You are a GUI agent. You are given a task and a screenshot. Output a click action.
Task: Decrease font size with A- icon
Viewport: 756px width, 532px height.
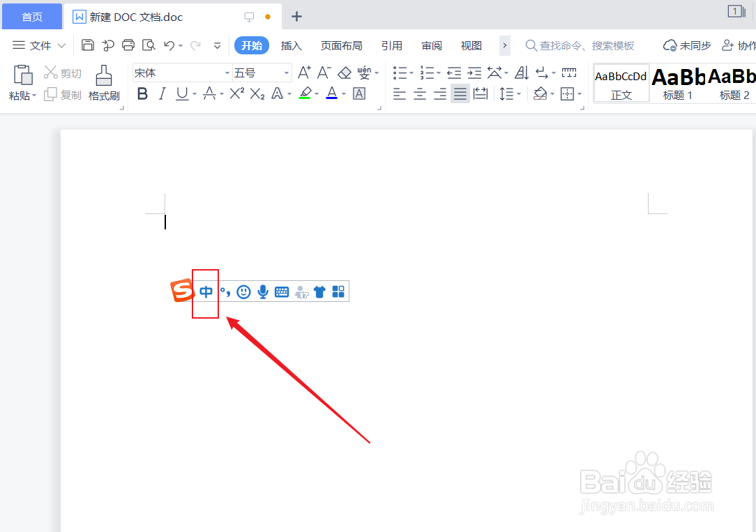tap(324, 73)
